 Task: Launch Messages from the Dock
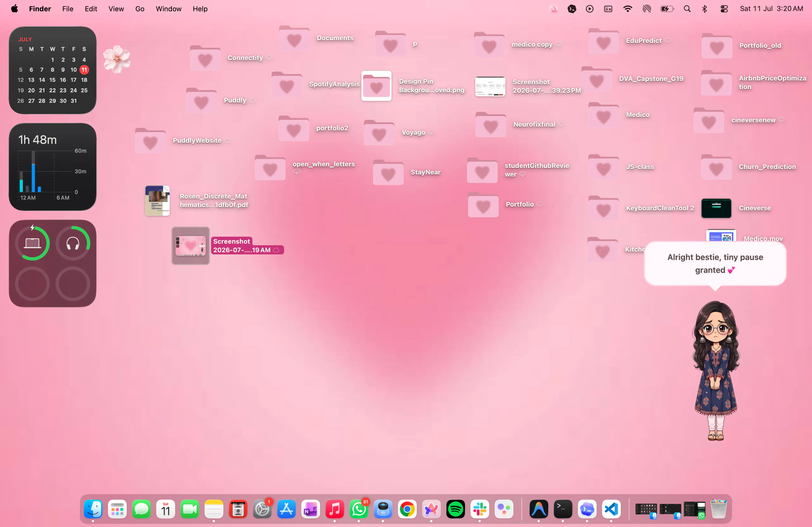point(141,509)
